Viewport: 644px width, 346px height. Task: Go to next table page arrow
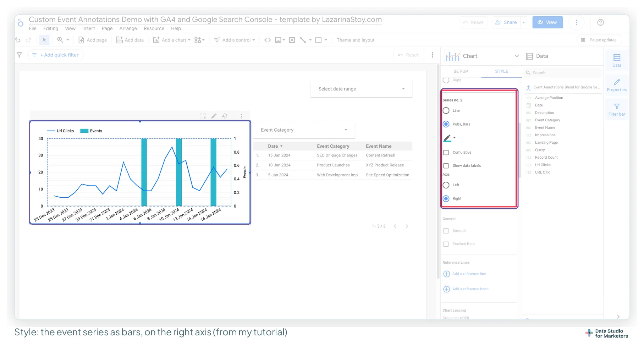407,226
